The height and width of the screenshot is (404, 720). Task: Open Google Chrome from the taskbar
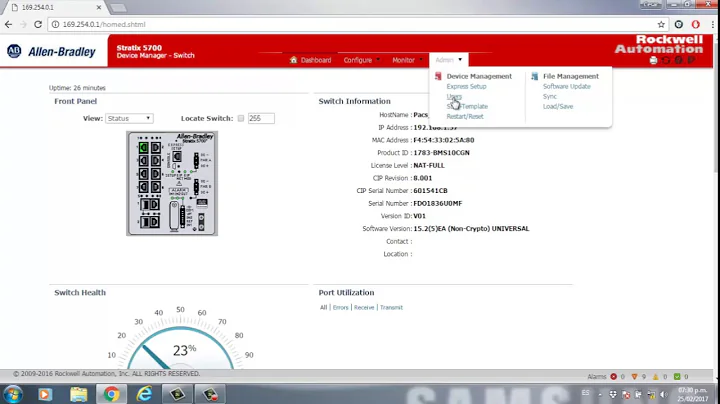click(x=111, y=394)
